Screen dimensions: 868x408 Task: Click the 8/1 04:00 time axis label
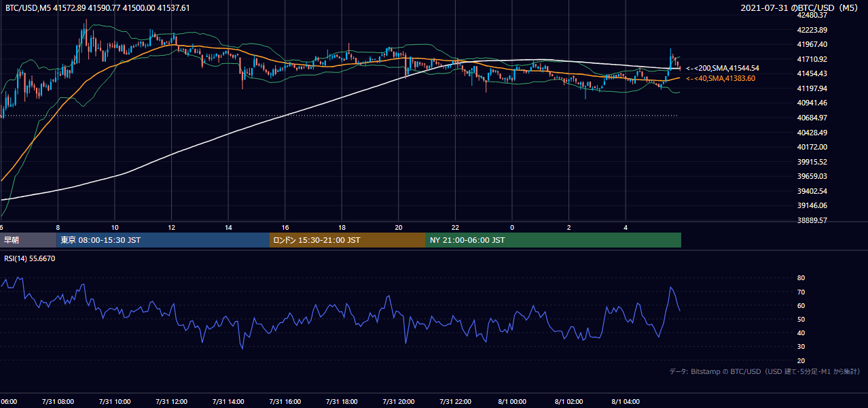(626, 402)
